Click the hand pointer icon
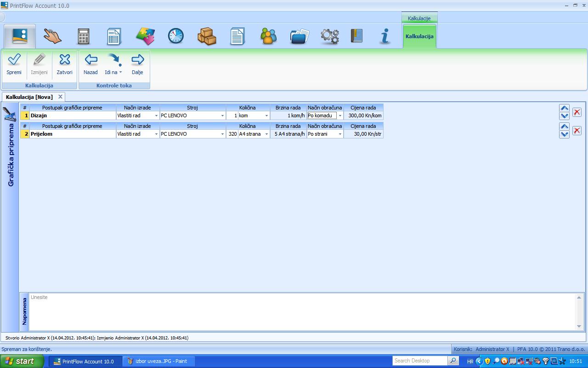This screenshot has width=588, height=368. click(52, 36)
